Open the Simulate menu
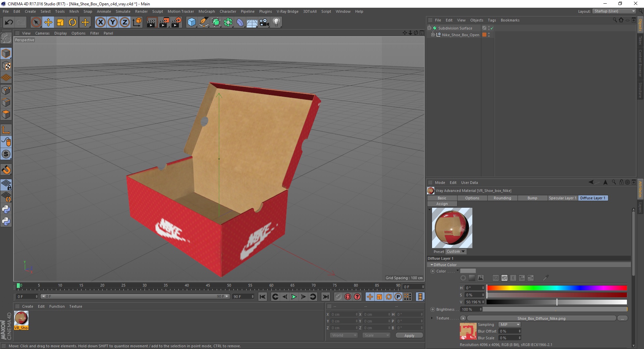Viewport: 644px width, 349px height. [123, 11]
